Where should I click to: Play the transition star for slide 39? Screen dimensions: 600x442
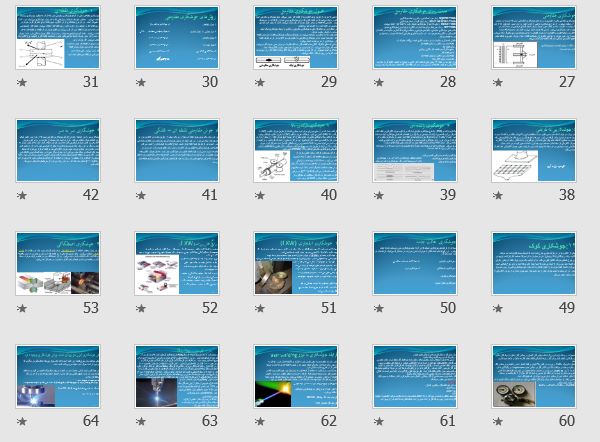379,195
